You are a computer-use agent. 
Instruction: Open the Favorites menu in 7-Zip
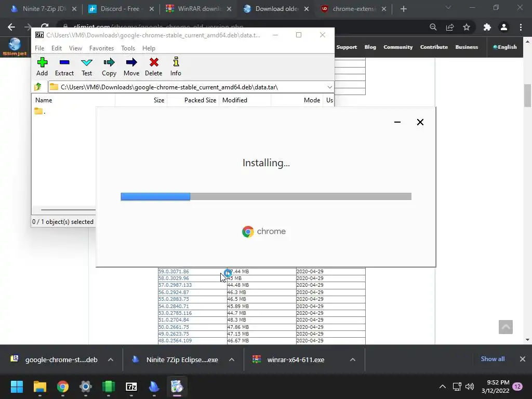pyautogui.click(x=101, y=48)
